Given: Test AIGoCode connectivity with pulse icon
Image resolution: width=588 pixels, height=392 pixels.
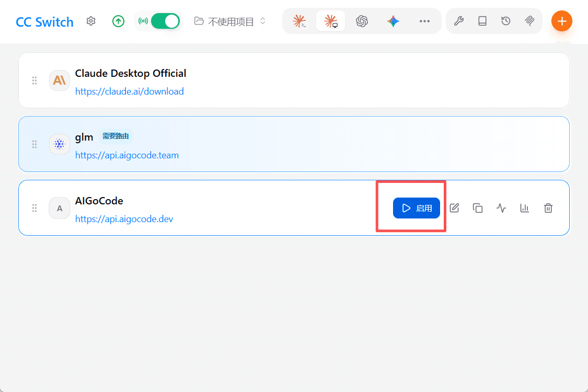Looking at the screenshot, I should tap(501, 208).
